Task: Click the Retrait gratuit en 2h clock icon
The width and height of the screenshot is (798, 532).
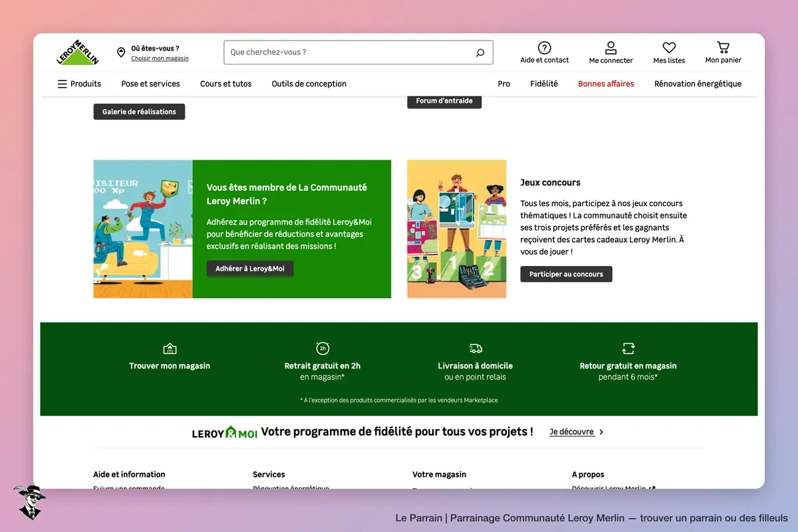Action: pos(323,348)
